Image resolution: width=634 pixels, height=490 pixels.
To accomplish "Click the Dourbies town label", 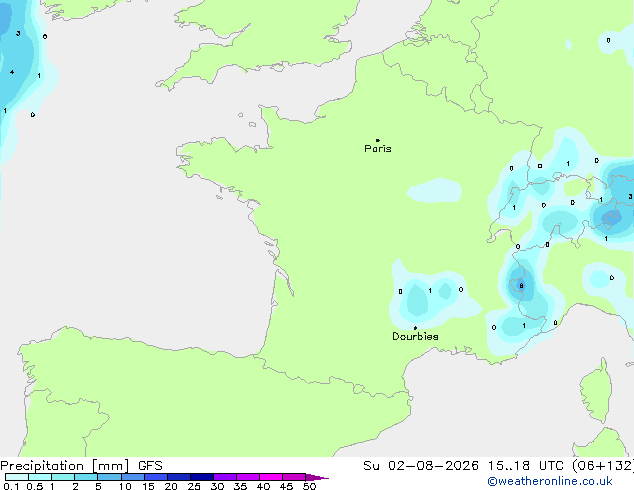I will pyautogui.click(x=415, y=336).
